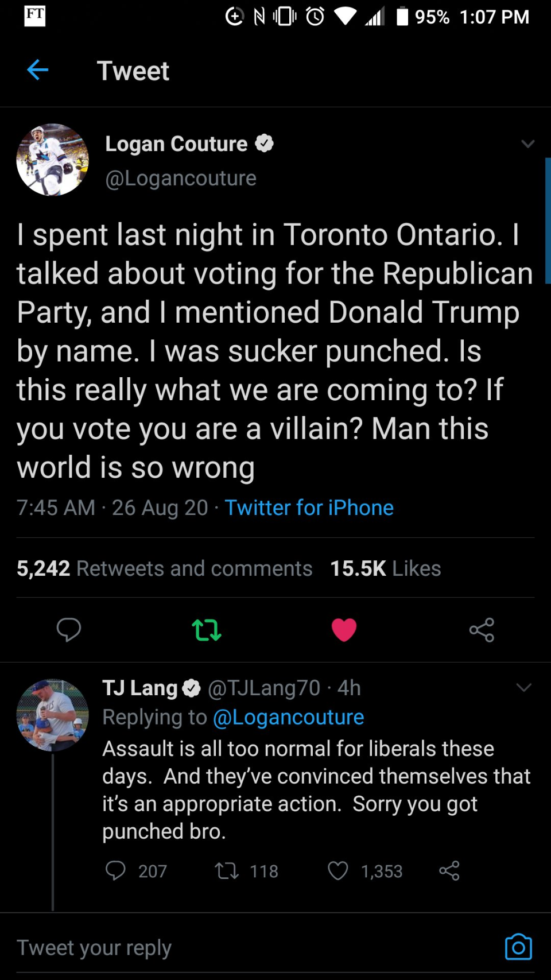551x980 pixels.
Task: Tap the FT notification icon in status bar
Action: click(35, 16)
